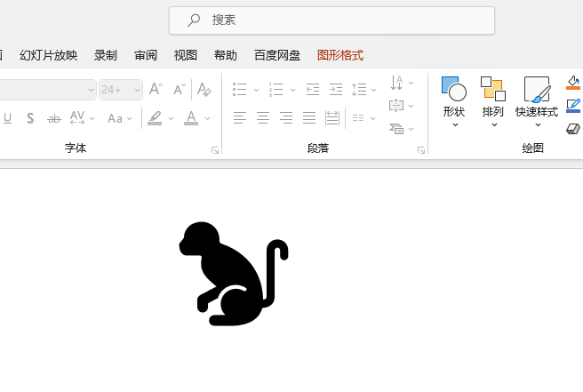Open change case Aa menu
The width and height of the screenshot is (583, 392).
pos(119,118)
